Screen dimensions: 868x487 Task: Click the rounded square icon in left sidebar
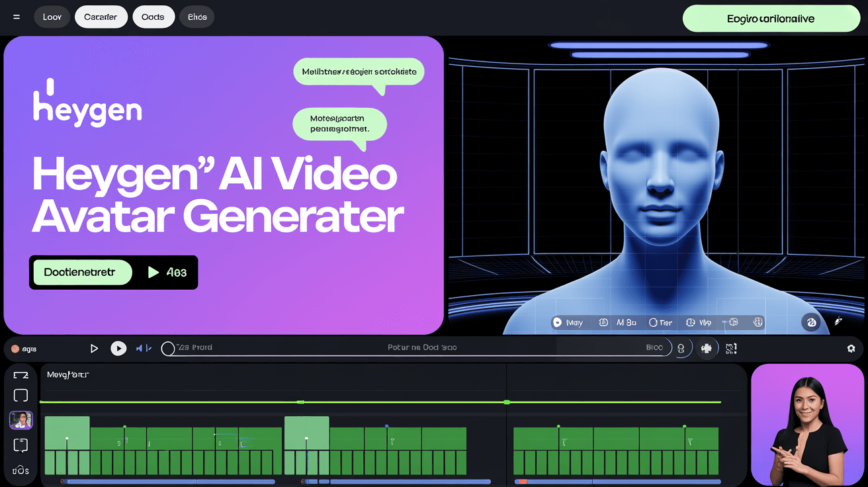click(21, 396)
